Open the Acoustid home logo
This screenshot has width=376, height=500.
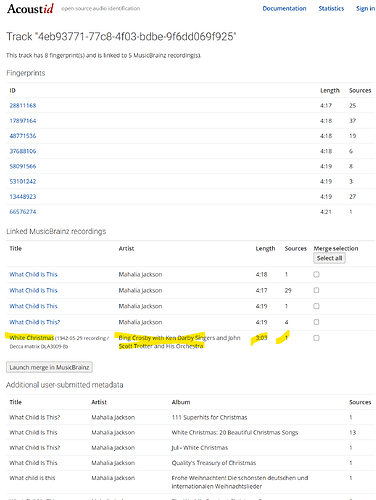(x=30, y=9)
